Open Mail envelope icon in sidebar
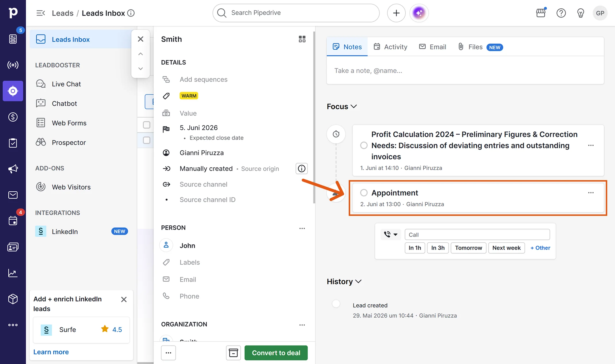 13,195
